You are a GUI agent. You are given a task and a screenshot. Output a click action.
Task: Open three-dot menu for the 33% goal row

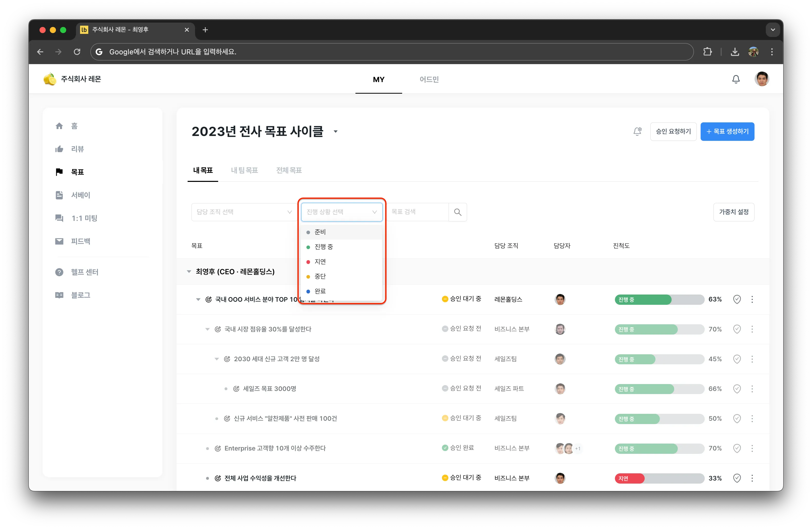pos(752,478)
